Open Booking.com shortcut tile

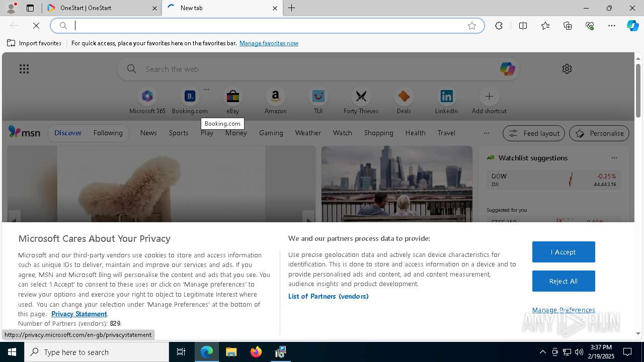190,101
